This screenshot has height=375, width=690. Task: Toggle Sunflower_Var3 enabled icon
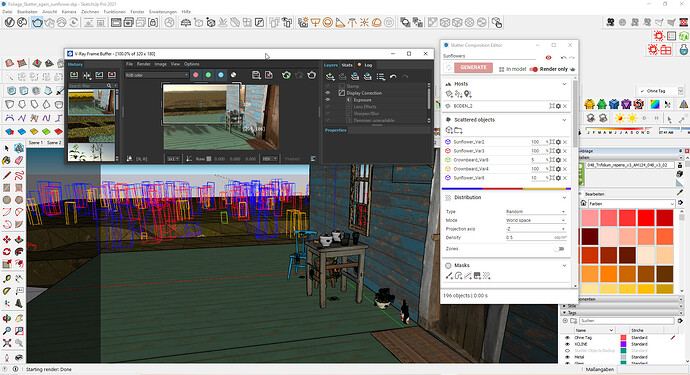click(448, 151)
